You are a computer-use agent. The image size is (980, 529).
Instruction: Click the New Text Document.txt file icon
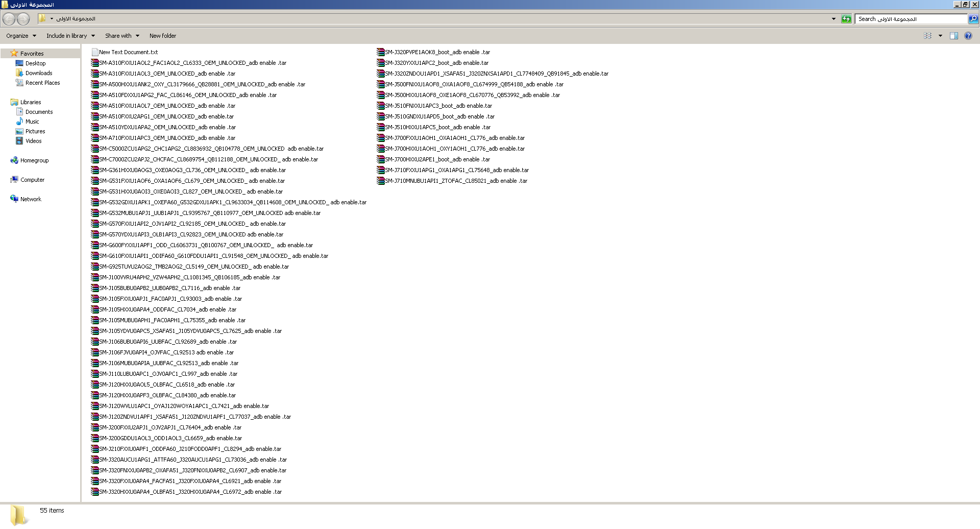point(95,52)
